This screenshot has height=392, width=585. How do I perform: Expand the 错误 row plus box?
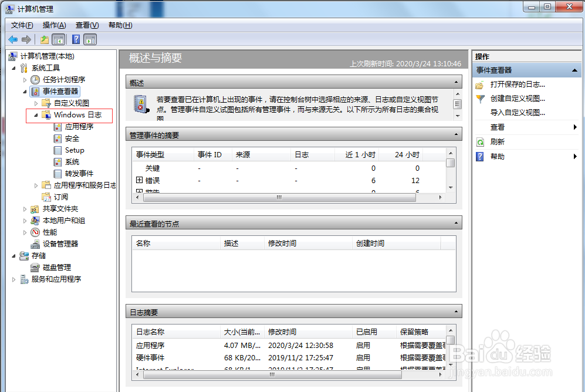point(139,180)
